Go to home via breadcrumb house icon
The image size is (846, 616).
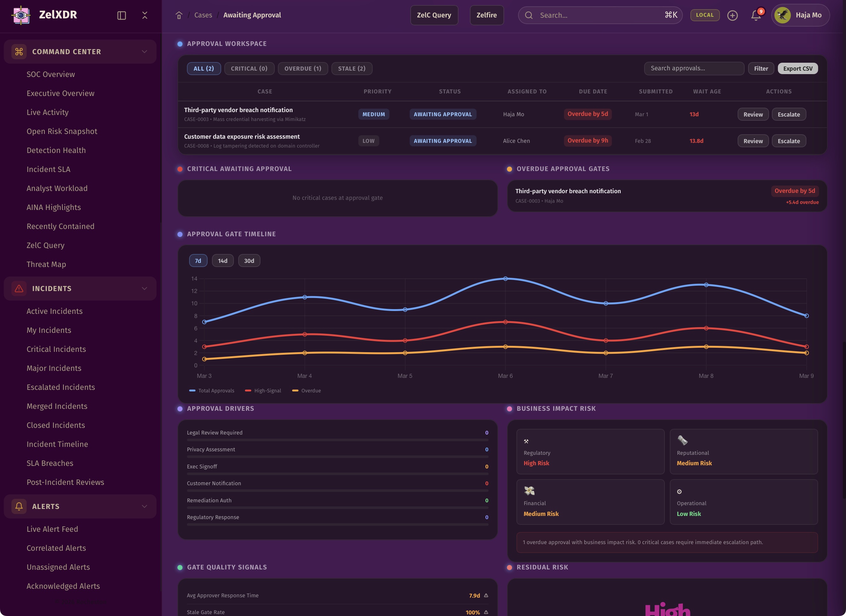[x=179, y=15]
